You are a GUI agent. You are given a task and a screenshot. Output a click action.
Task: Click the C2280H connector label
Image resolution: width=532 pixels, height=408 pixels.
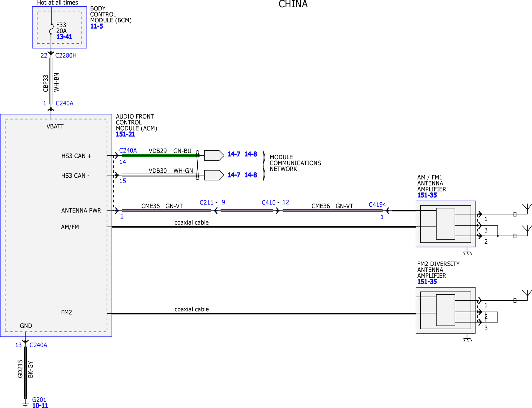click(x=66, y=55)
